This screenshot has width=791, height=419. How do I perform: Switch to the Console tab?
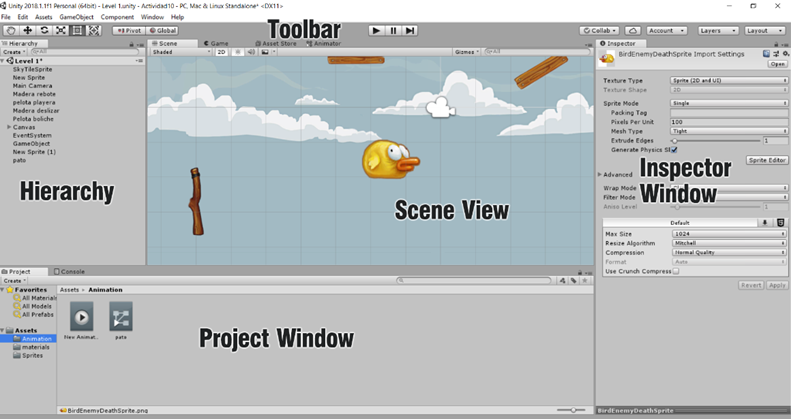[70, 271]
